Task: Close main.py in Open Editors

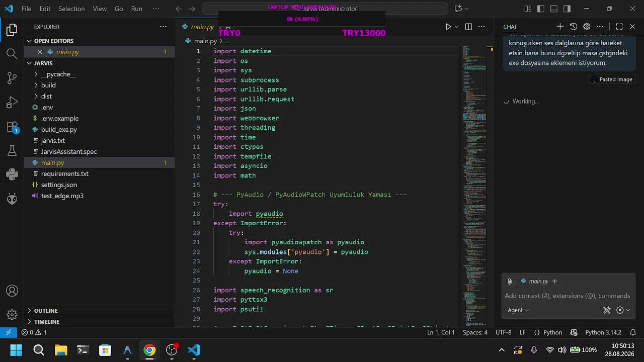Action: pos(40,52)
